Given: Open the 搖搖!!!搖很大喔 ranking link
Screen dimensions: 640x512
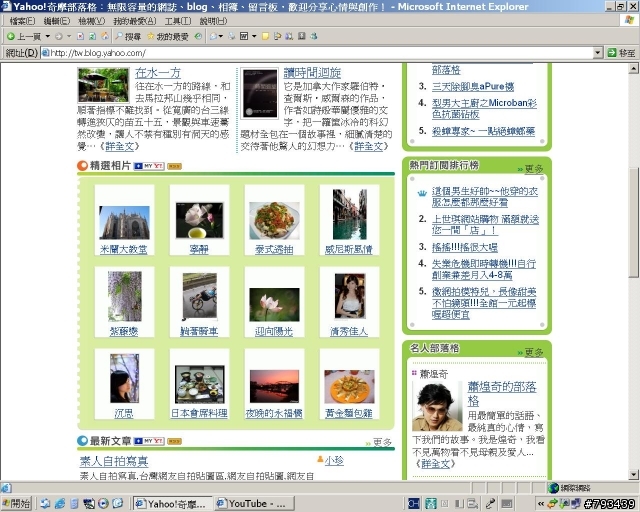Looking at the screenshot, I should [465, 247].
